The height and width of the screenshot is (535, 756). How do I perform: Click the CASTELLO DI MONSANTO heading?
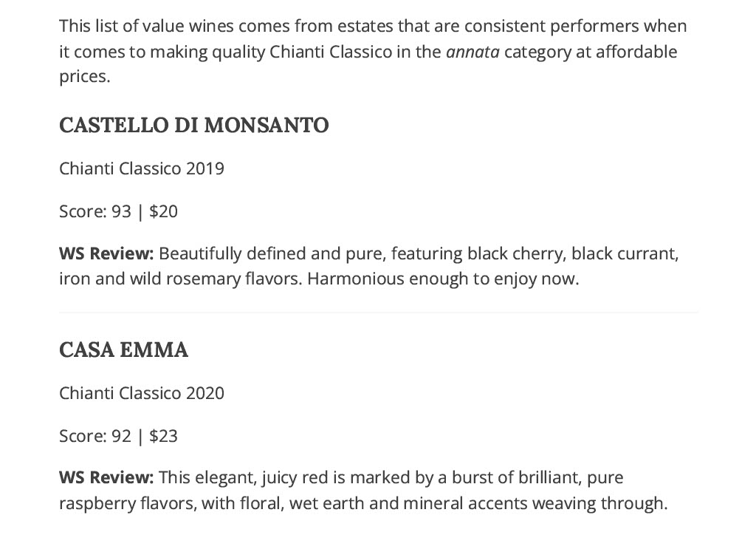click(x=194, y=125)
